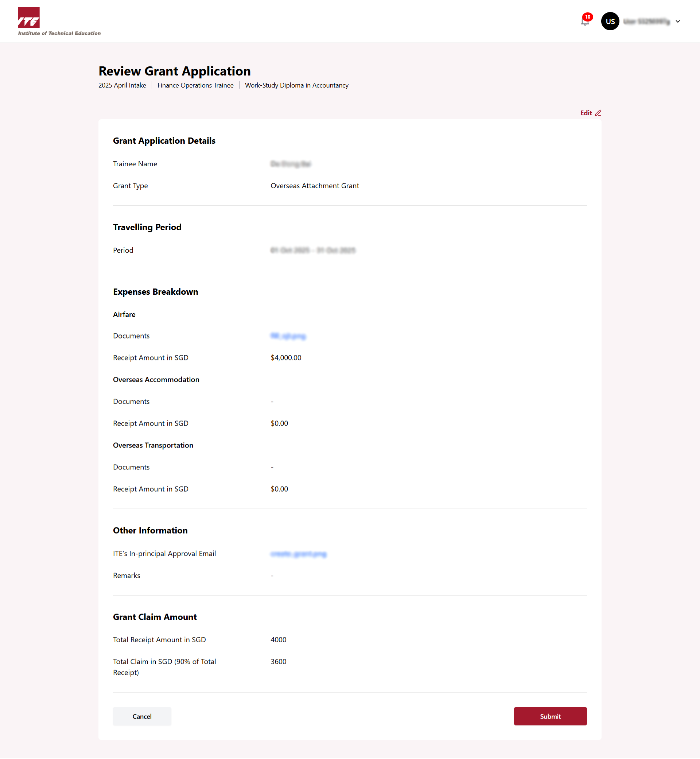Expand the user account dropdown chevron
This screenshot has width=700, height=759.
pos(678,22)
